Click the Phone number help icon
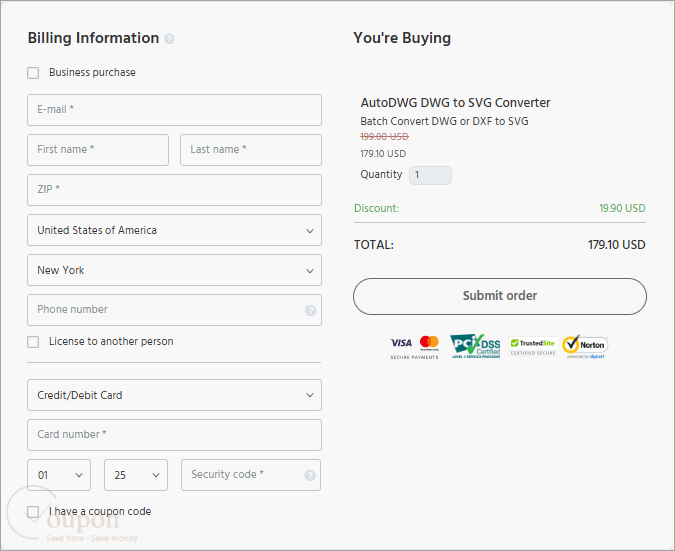Viewport: 675px width, 551px height. (x=310, y=310)
